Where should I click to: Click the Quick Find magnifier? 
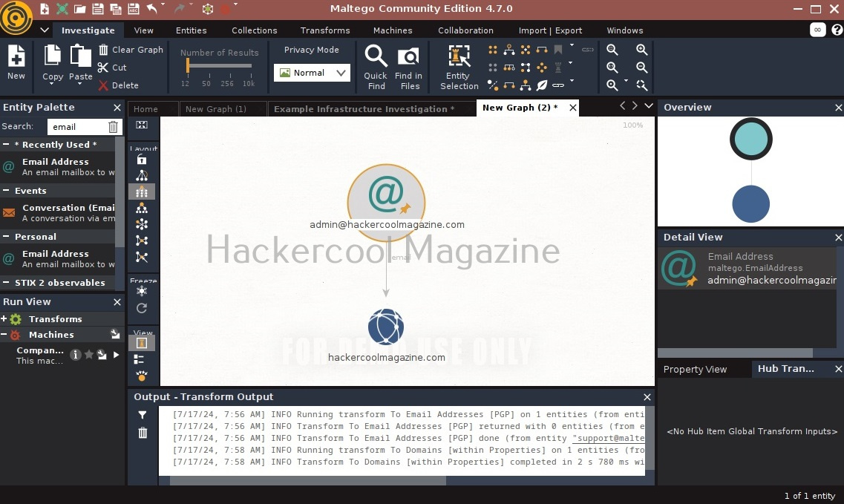(376, 67)
